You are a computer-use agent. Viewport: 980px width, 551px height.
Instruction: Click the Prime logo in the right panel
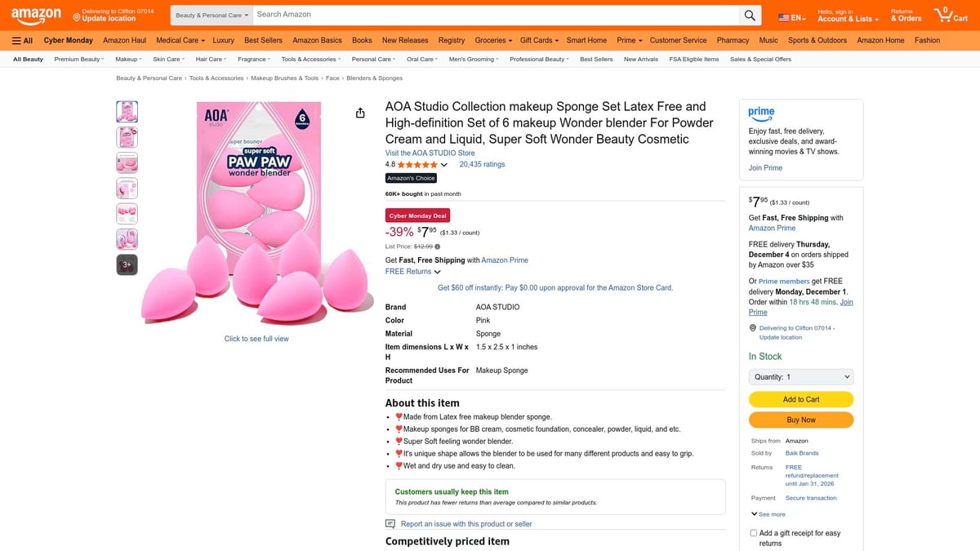pyautogui.click(x=763, y=114)
